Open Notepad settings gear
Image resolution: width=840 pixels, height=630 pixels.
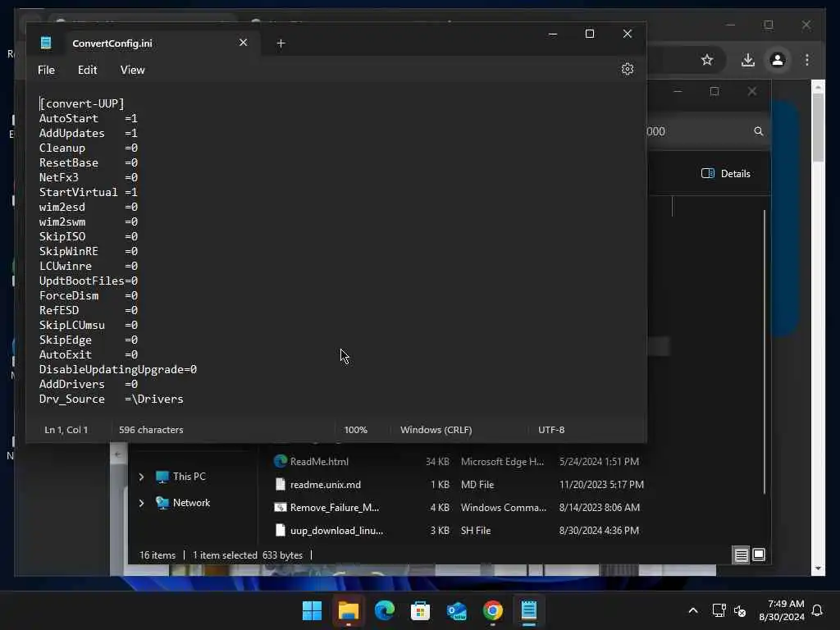tap(628, 69)
